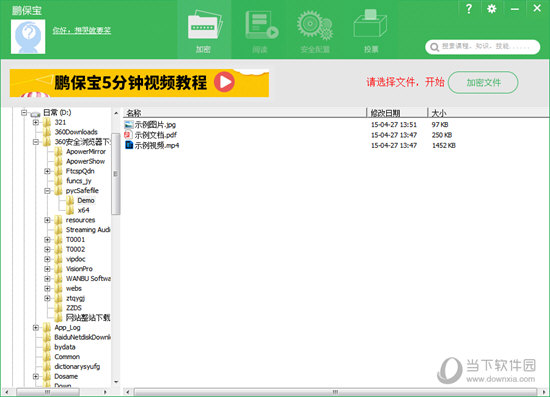Screen dimensions: 550x397
Task: Click the 1452 KB size cell
Action: (444, 145)
